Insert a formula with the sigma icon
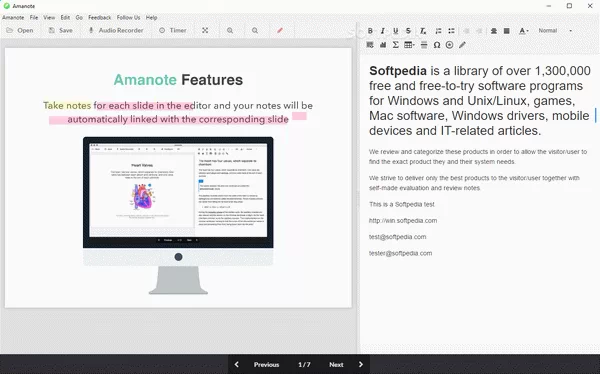Screen dimensions: 600x374 (x=396, y=45)
